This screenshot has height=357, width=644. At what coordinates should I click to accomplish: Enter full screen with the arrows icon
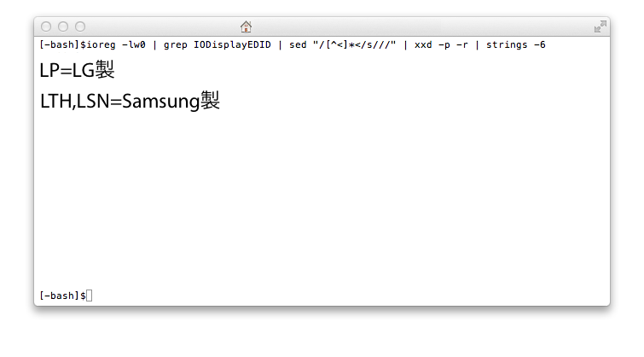click(x=600, y=26)
